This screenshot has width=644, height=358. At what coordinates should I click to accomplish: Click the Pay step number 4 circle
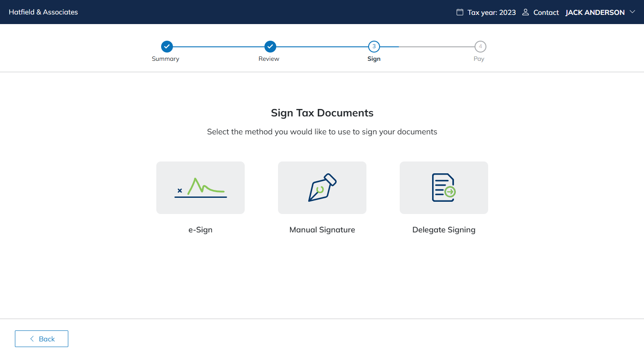click(x=480, y=46)
